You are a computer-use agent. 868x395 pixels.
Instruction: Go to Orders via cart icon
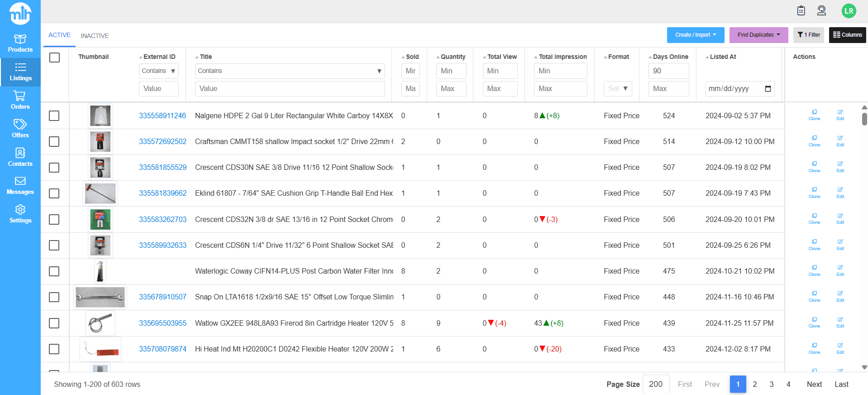[20, 100]
